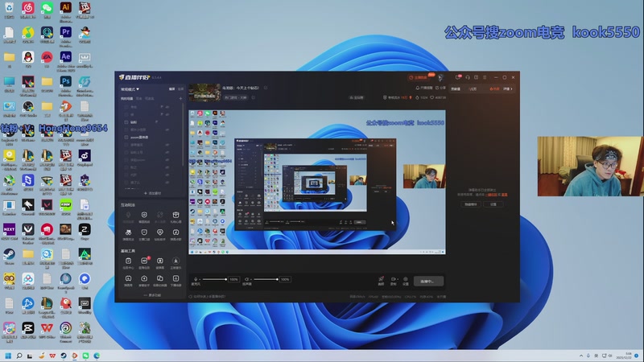The width and height of the screenshot is (644, 362).
Task: Click the plus icon to add a scene
Action: (181, 97)
